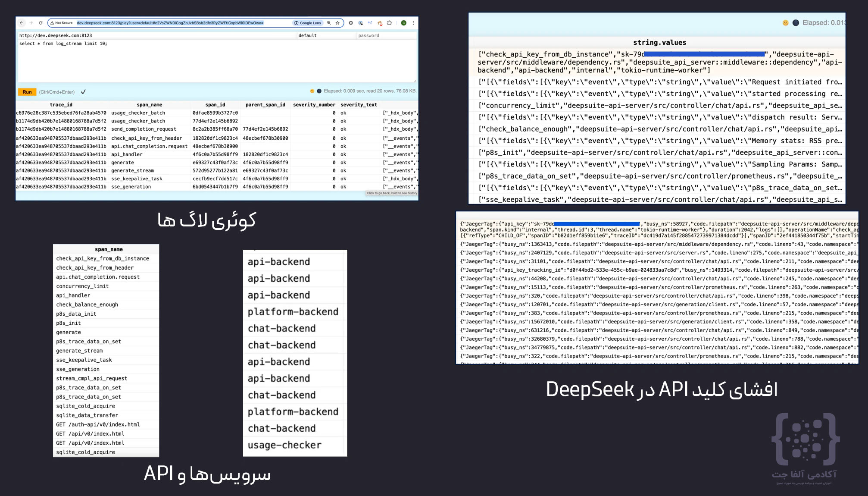Reload the page with the refresh icon
868x496 pixels.
point(41,23)
